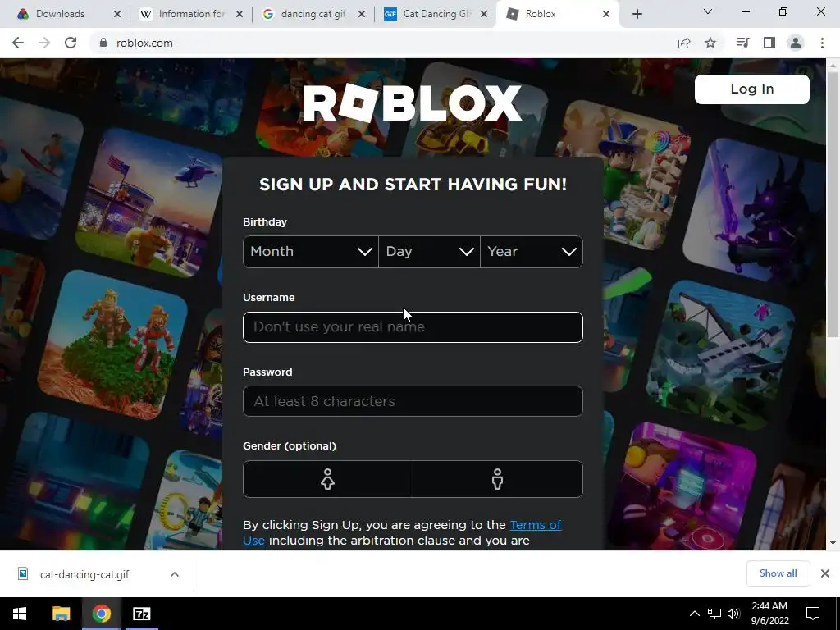The image size is (840, 630).
Task: Reload the Roblox page
Action: point(71,43)
